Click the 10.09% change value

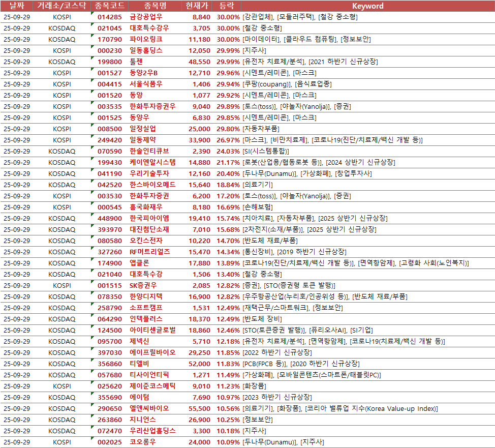click(x=228, y=442)
